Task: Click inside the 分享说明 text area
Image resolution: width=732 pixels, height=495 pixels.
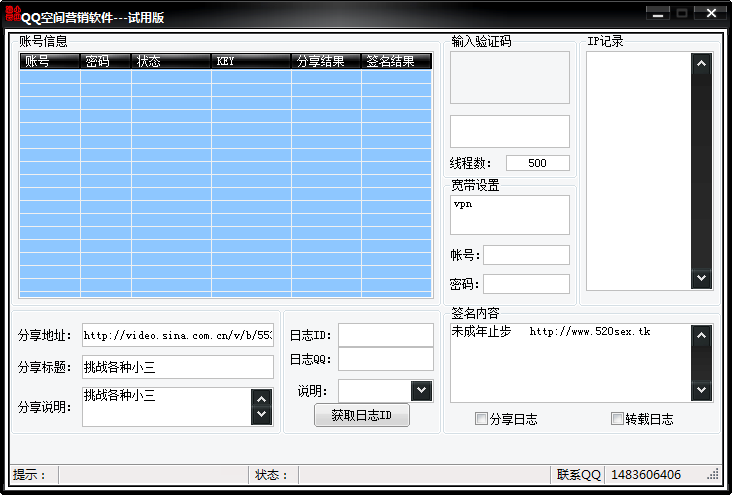Action: coord(167,407)
